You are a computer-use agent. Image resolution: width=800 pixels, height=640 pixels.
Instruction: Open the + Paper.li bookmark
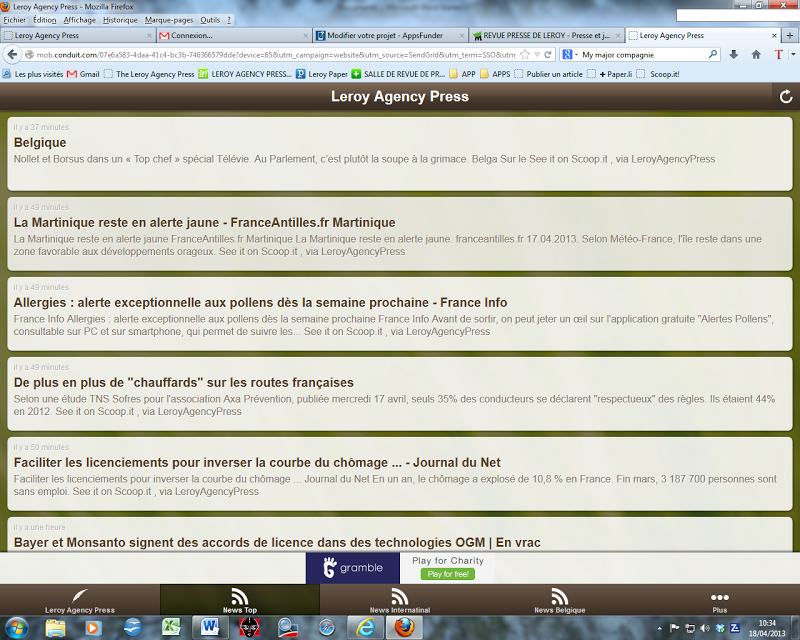point(610,74)
